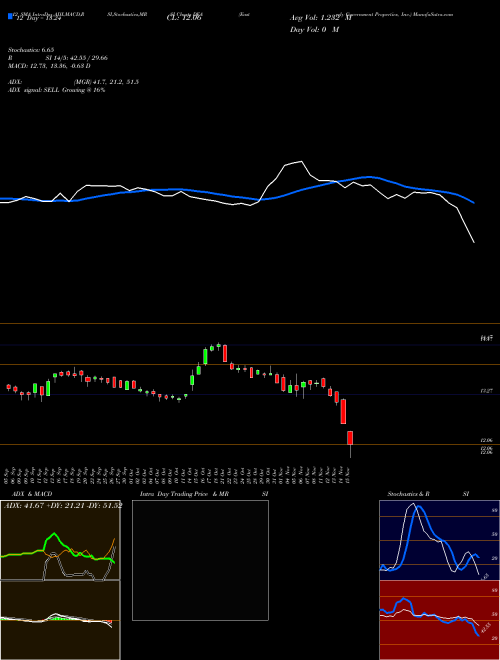Click the blue 12 Day SMA legend square
This screenshot has height=660, width=500.
point(10,17)
